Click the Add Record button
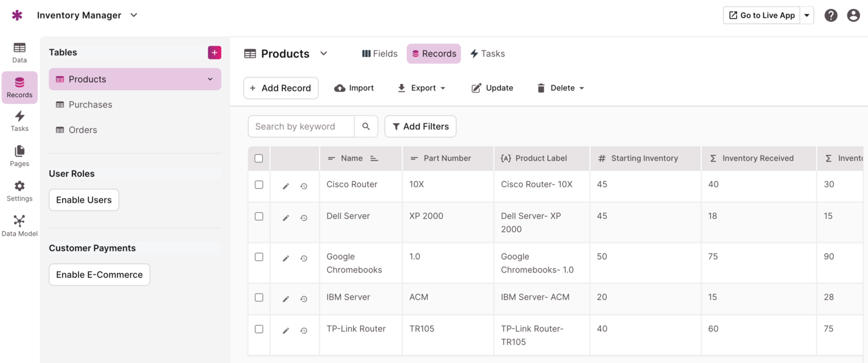This screenshot has width=868, height=363. pos(281,88)
